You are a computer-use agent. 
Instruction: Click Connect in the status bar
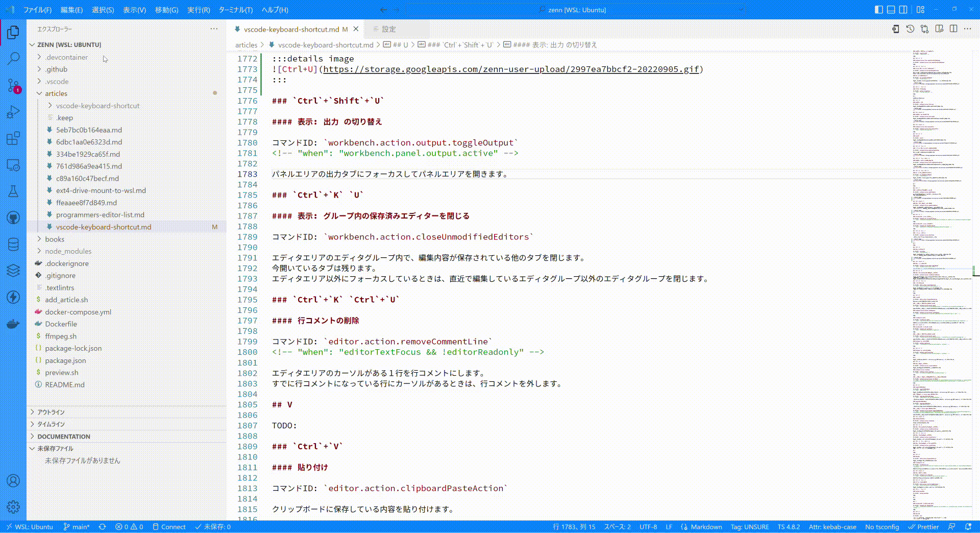169,527
